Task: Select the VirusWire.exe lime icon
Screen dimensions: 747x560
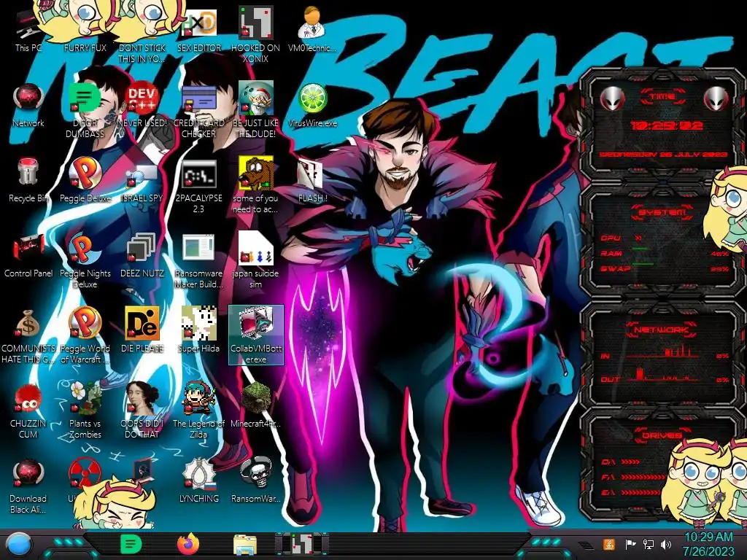Action: (312, 105)
